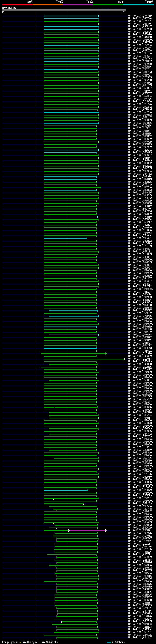Select hit UniRef100_Q5CVH3

pyautogui.click(x=140, y=29)
